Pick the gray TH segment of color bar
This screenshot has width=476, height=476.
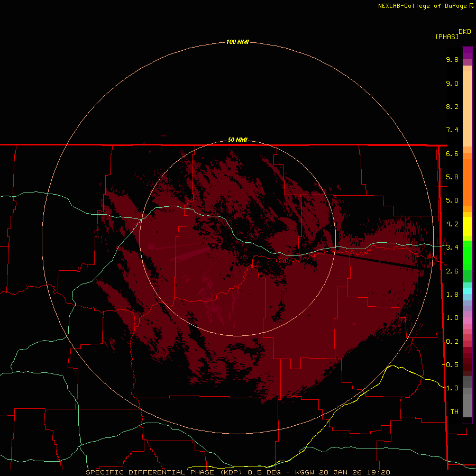(x=467, y=405)
